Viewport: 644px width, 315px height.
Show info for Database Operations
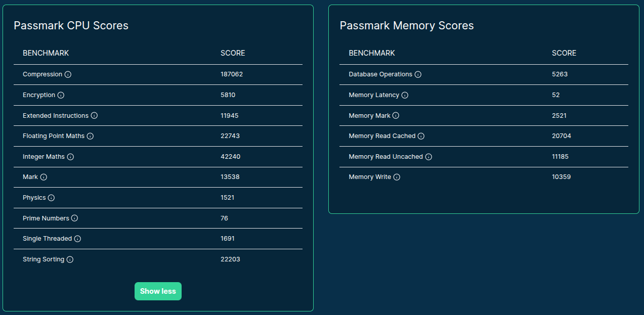[418, 74]
